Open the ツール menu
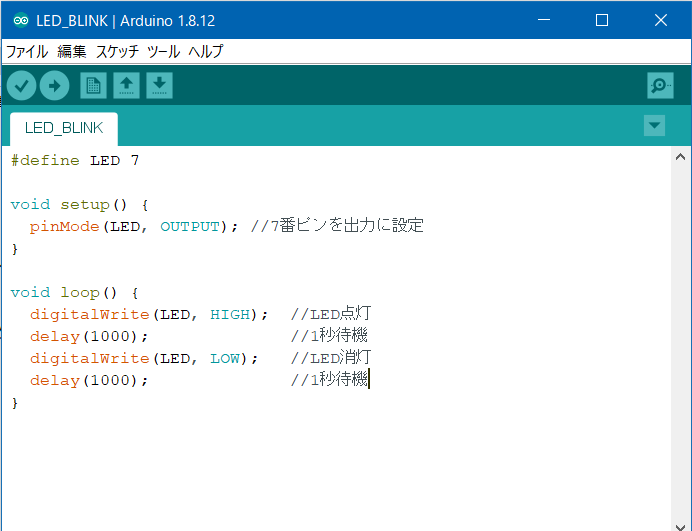692x531 pixels. (x=163, y=52)
